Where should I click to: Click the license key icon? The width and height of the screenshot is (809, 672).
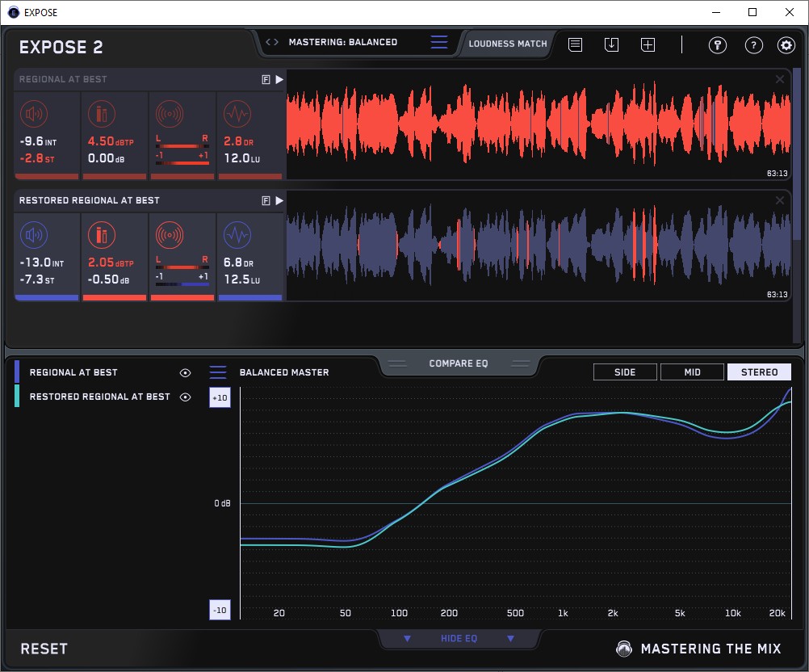[717, 45]
